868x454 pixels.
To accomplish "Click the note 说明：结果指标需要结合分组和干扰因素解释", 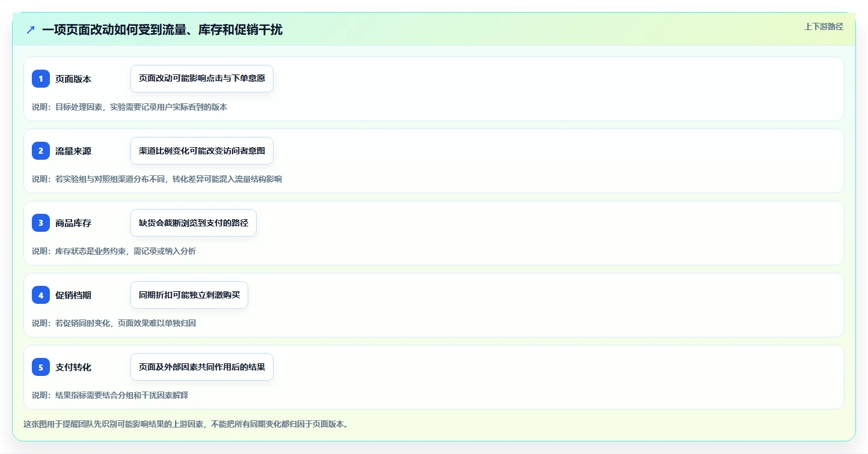I will (x=110, y=395).
